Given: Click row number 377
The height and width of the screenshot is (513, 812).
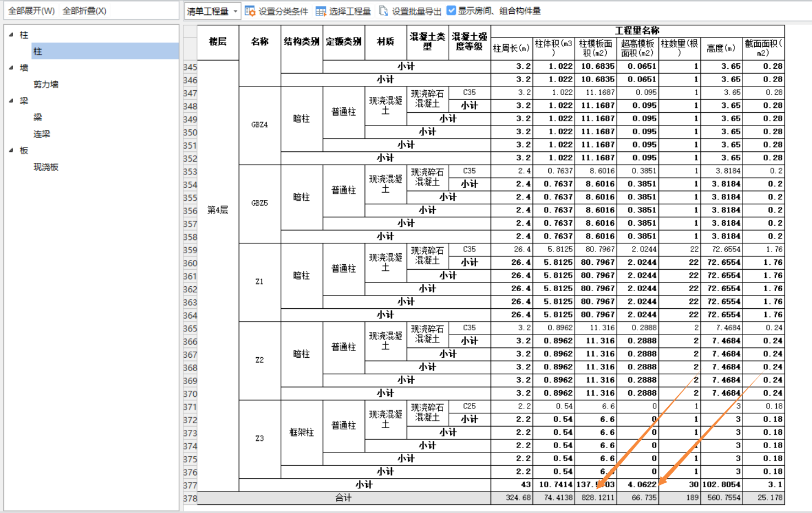Looking at the screenshot, I should [190, 485].
